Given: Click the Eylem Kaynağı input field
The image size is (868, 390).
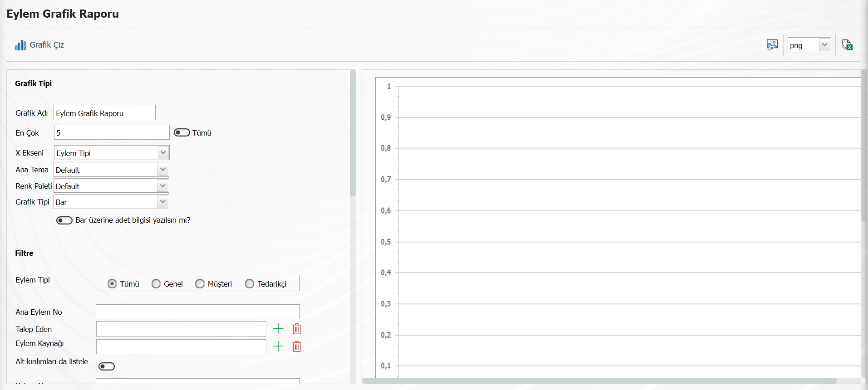Looking at the screenshot, I should [x=181, y=346].
